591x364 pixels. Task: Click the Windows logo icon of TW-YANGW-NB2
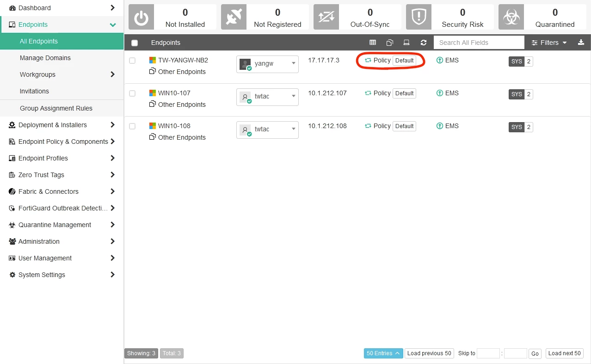pyautogui.click(x=153, y=60)
